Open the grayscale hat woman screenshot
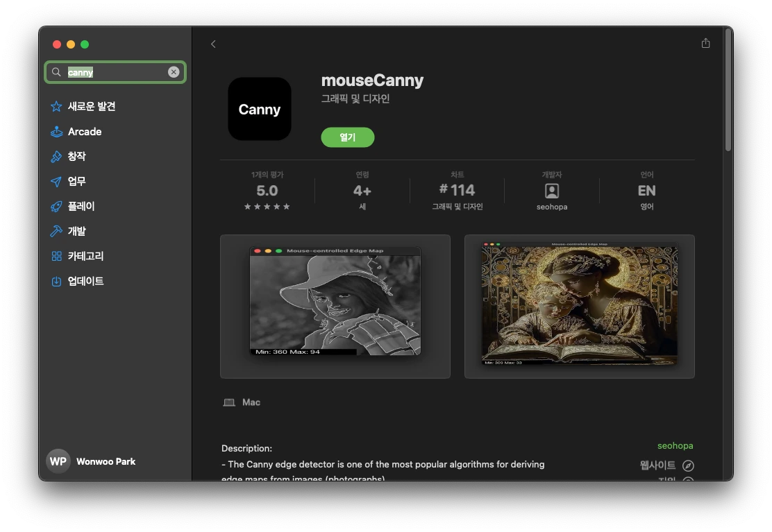 point(335,307)
